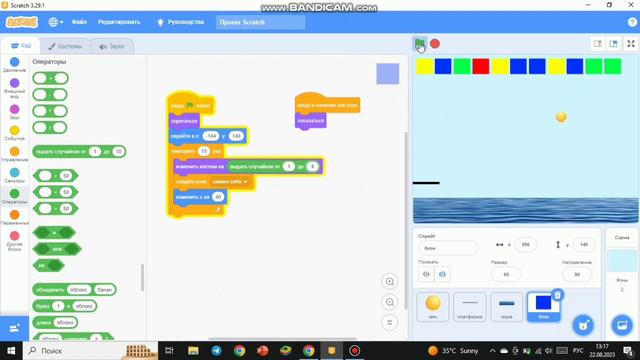Screen dimensions: 640x360
Task: Select the платформа sprite thumbnail
Action: click(x=470, y=307)
